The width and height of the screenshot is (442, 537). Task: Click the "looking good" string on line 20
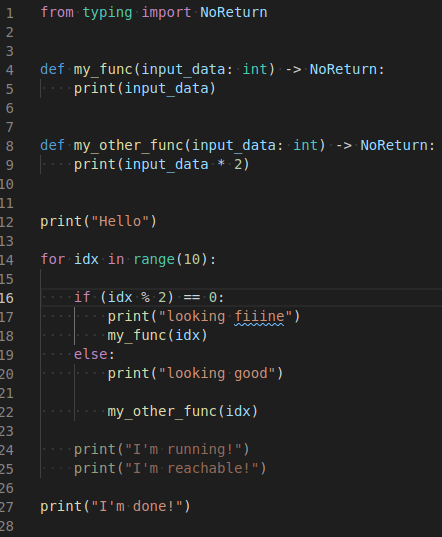pyautogui.click(x=217, y=374)
